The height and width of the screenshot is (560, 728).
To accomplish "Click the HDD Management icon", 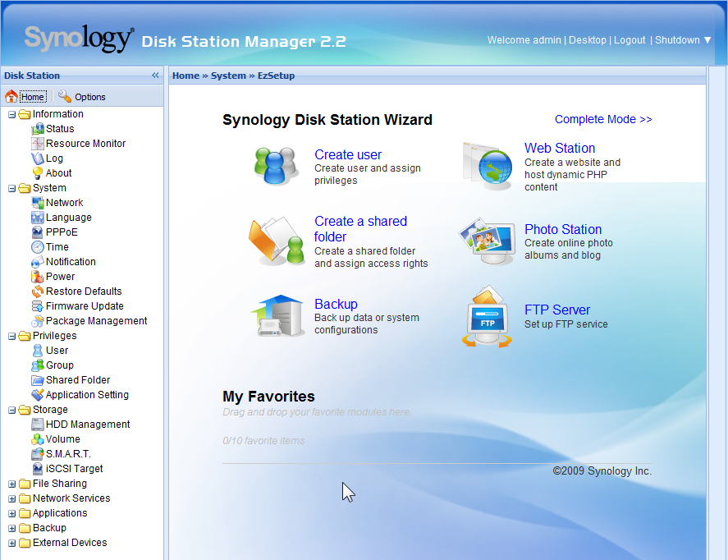I will [x=38, y=425].
